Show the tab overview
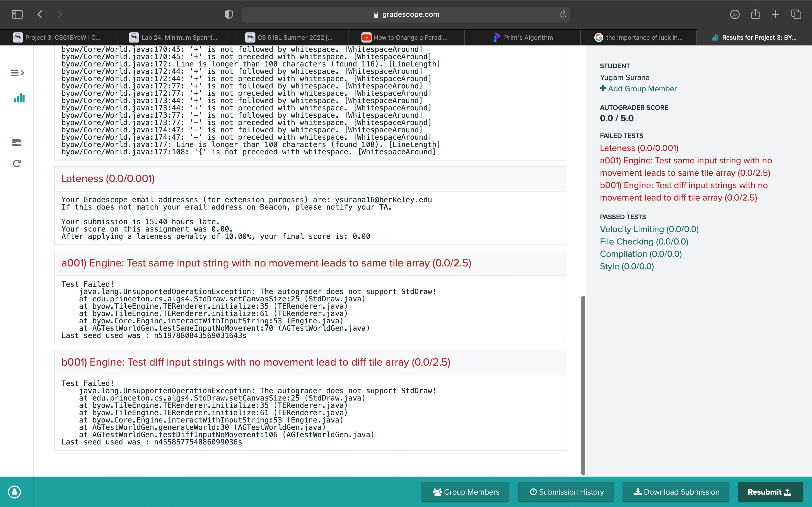 (796, 14)
